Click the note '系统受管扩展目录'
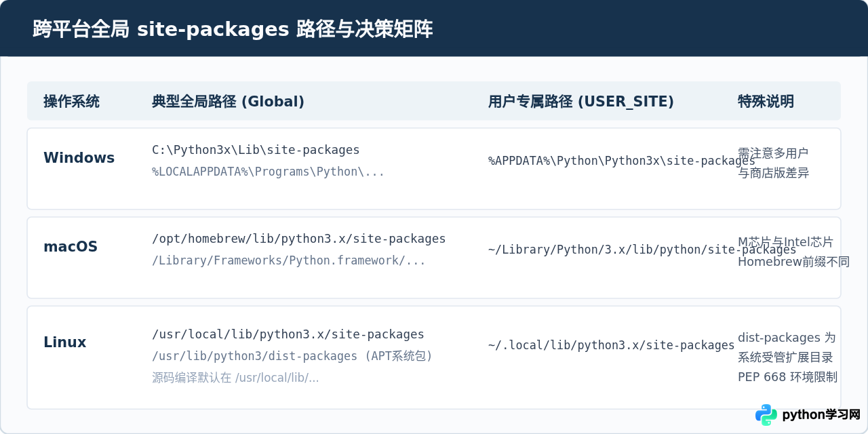868x434 pixels. (785, 357)
